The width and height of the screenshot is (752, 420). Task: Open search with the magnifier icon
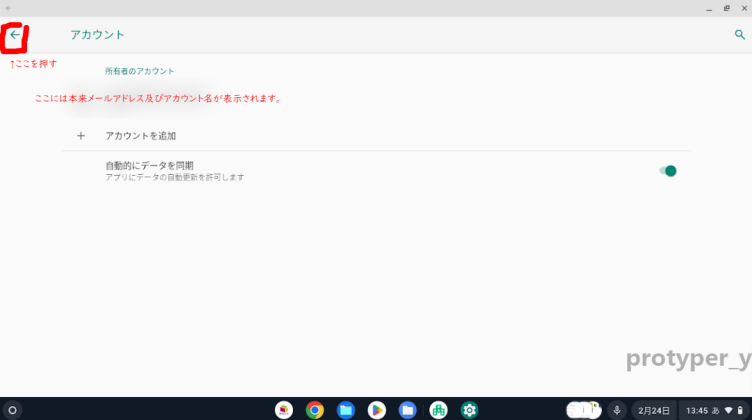click(x=740, y=35)
